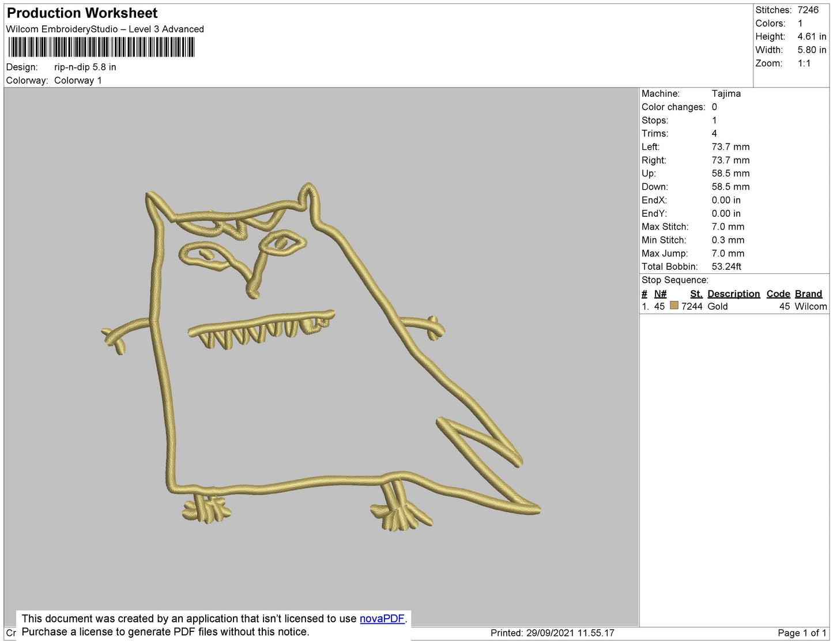Select the Machine value Tajima
The image size is (833, 644).
726,93
